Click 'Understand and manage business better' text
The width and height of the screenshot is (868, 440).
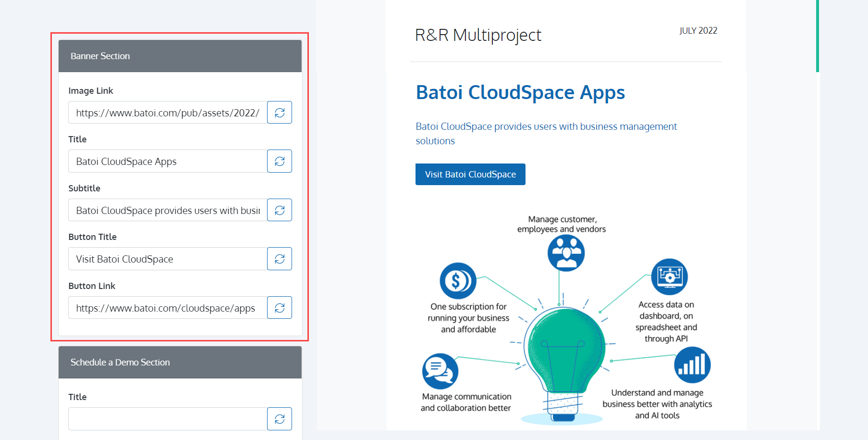click(x=657, y=404)
